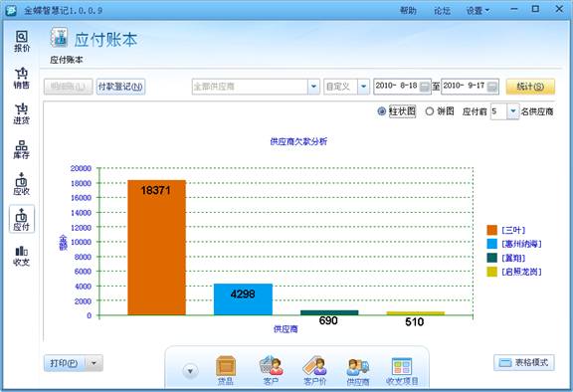Screen dimensions: 573x392
Task: Click the [三叶] legend label
Action: tap(513, 230)
